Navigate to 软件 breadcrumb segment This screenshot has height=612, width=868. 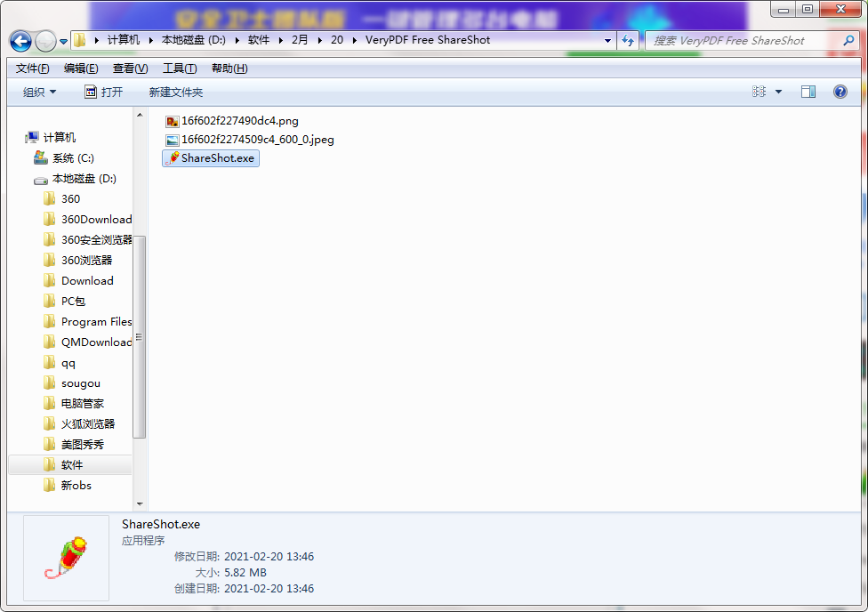click(259, 40)
